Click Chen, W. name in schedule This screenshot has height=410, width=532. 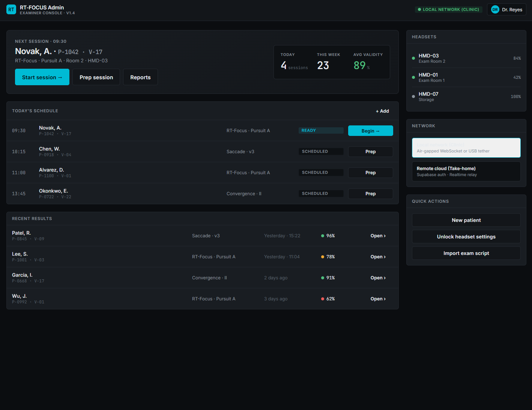(50, 149)
